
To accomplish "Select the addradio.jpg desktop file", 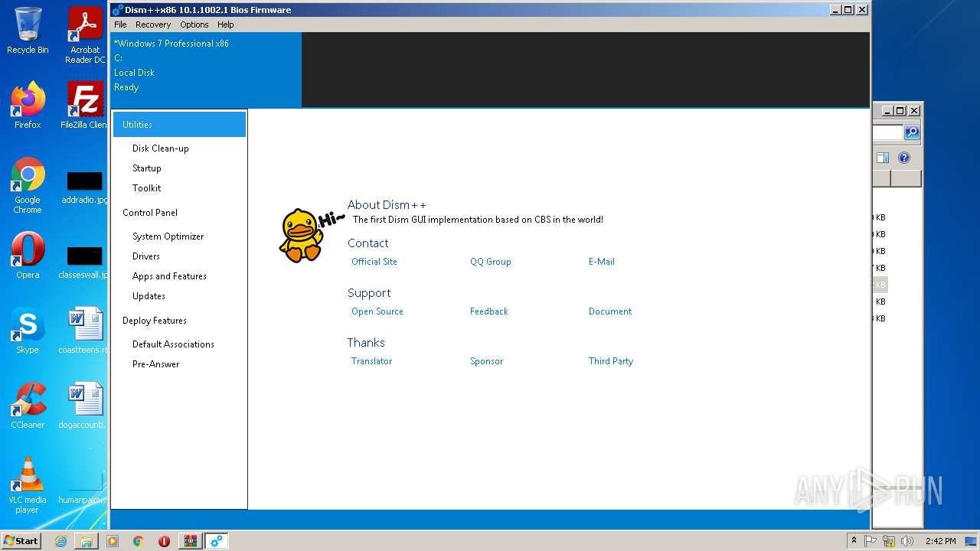I will (x=85, y=187).
